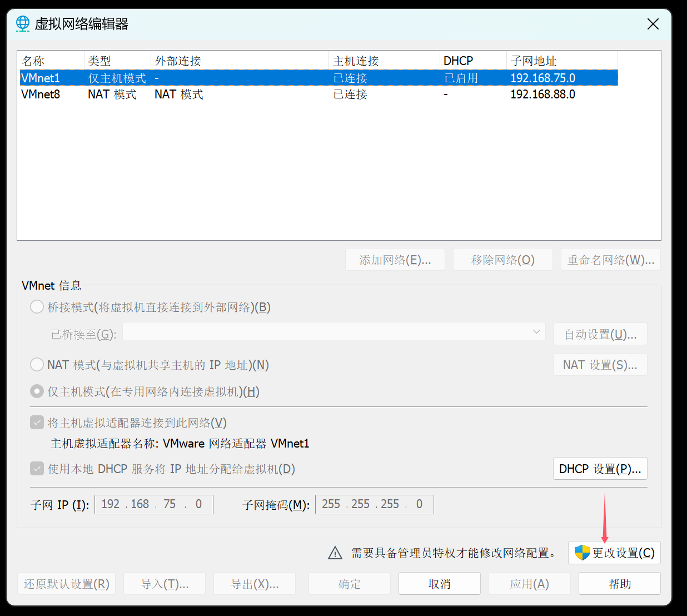The height and width of the screenshot is (616, 687).
Task: Click 添加网络(E)... button
Action: (x=395, y=260)
